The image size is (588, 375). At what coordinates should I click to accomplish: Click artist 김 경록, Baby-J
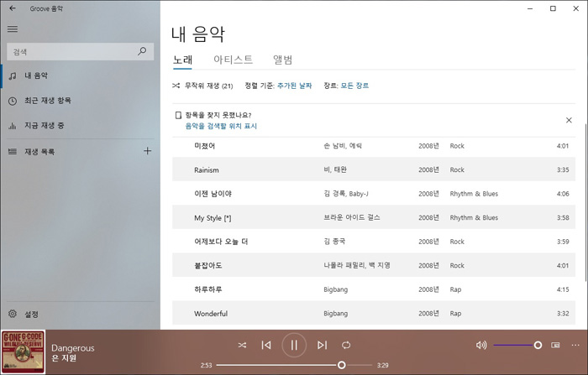point(346,194)
